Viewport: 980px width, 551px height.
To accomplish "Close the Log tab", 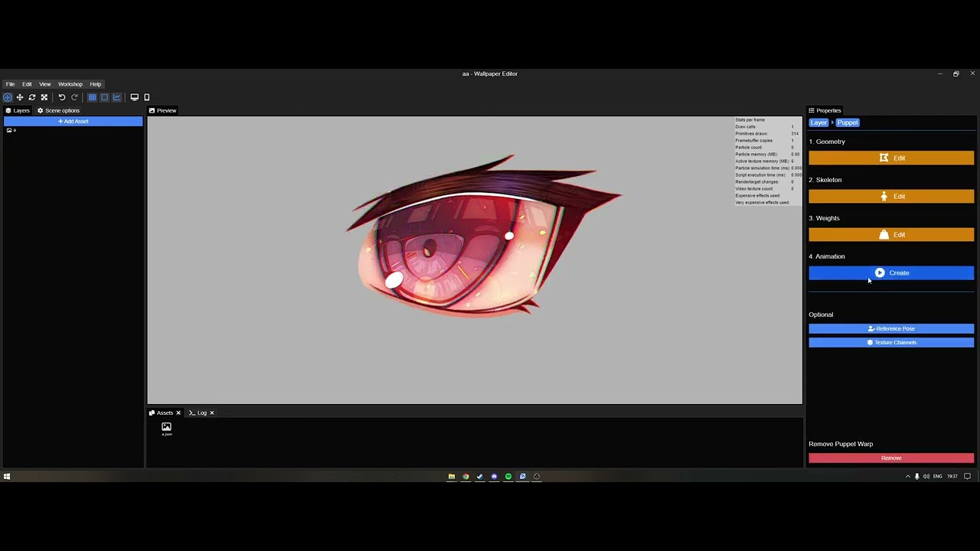I will coord(212,412).
